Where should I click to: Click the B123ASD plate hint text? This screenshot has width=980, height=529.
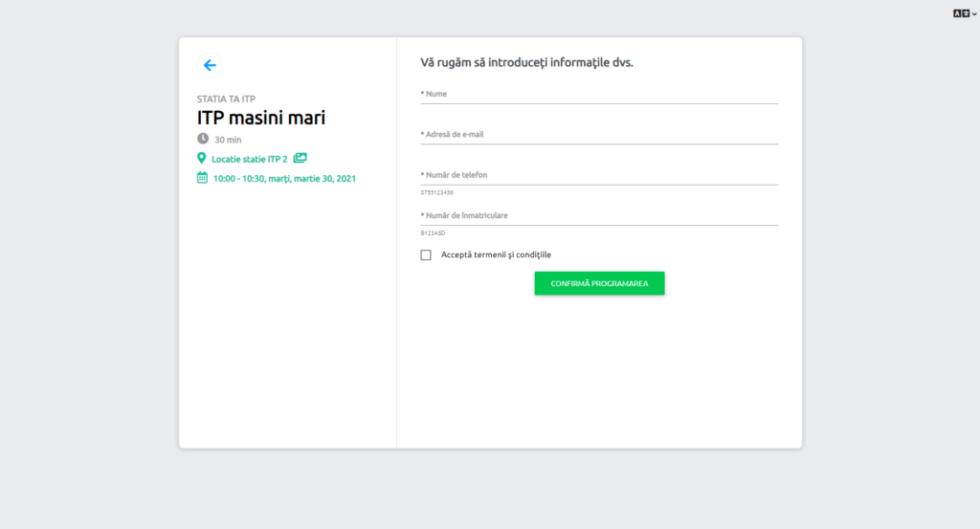(433, 233)
